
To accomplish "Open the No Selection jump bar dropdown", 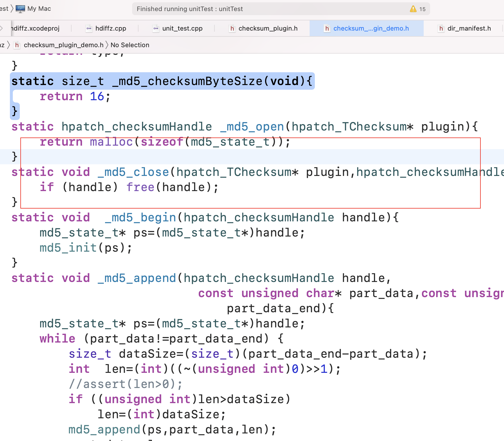I will 130,45.
